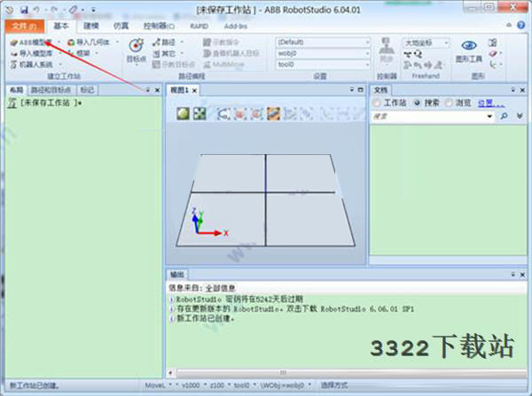
Task: Open the wobj0 workobject dropdown
Action: point(323,53)
